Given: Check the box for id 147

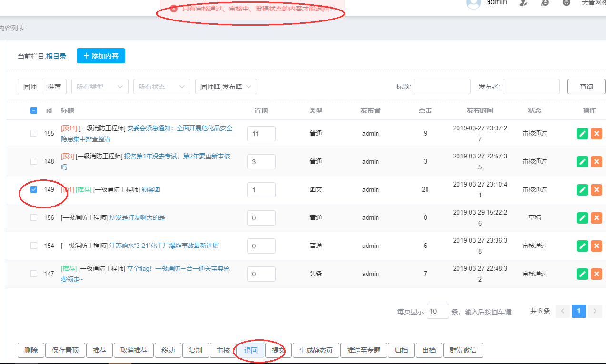Looking at the screenshot, I should (34, 274).
